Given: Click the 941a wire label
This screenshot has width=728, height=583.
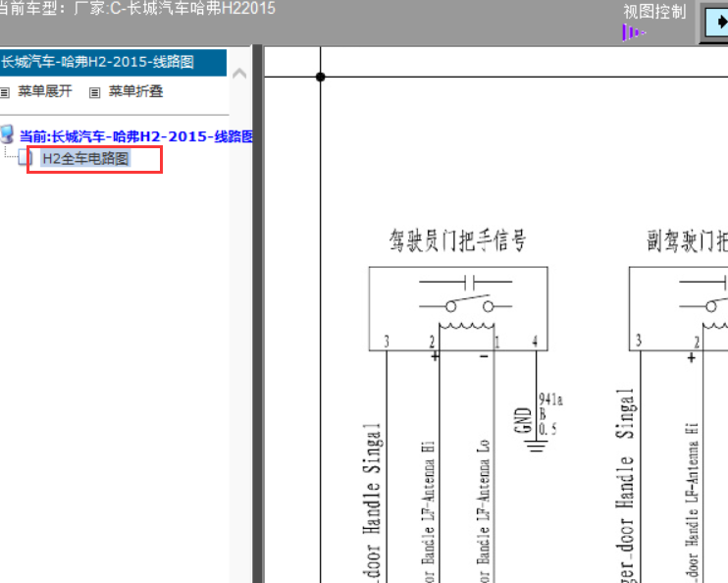Looking at the screenshot, I should 550,399.
